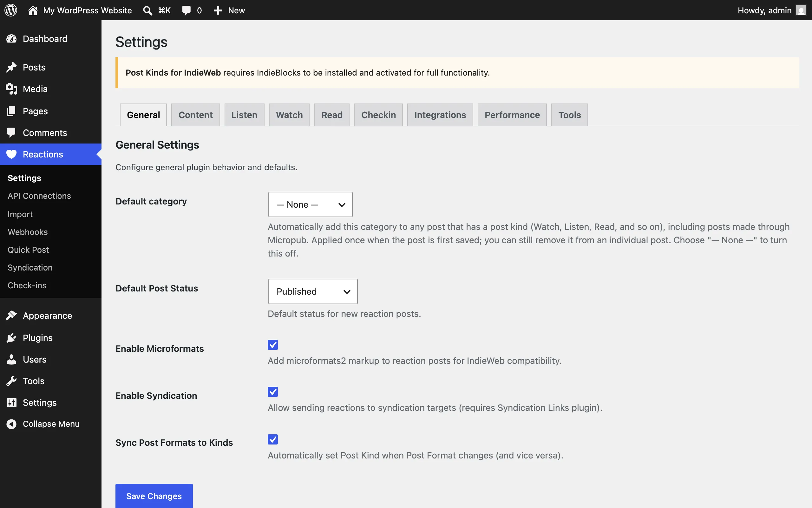Open the Posts menu label

(x=34, y=67)
